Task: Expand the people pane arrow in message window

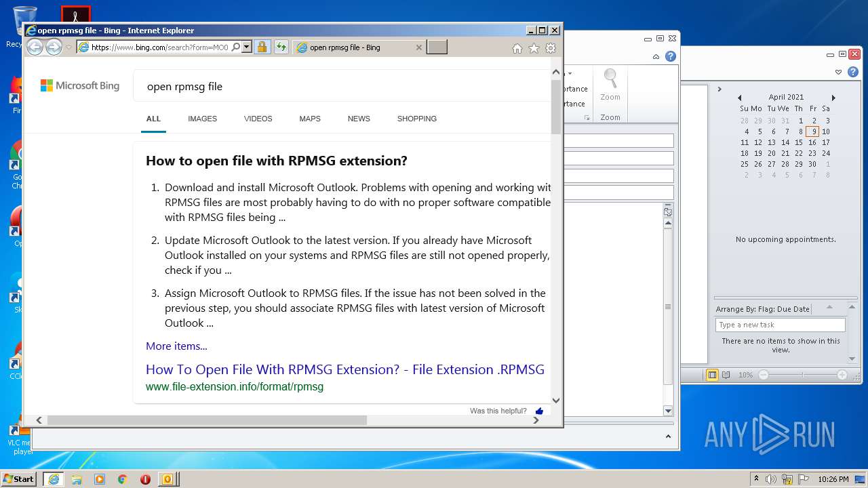Action: click(x=668, y=436)
